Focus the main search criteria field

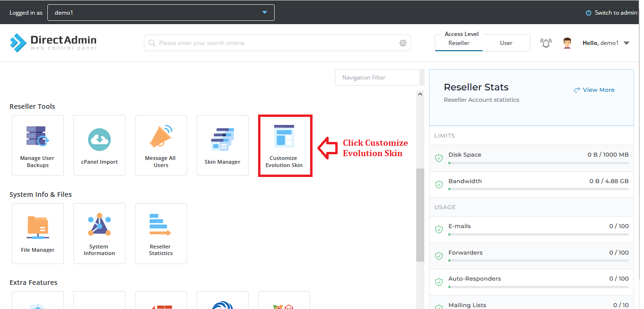(277, 43)
